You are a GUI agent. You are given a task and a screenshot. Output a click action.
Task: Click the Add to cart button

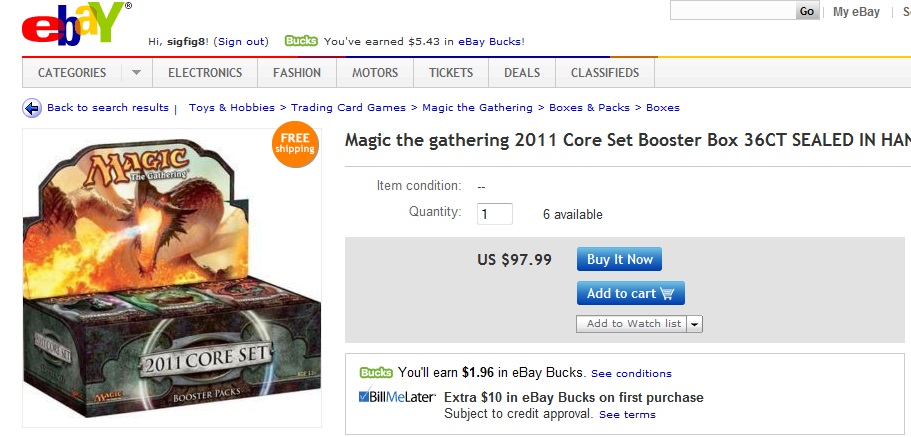[x=630, y=293]
